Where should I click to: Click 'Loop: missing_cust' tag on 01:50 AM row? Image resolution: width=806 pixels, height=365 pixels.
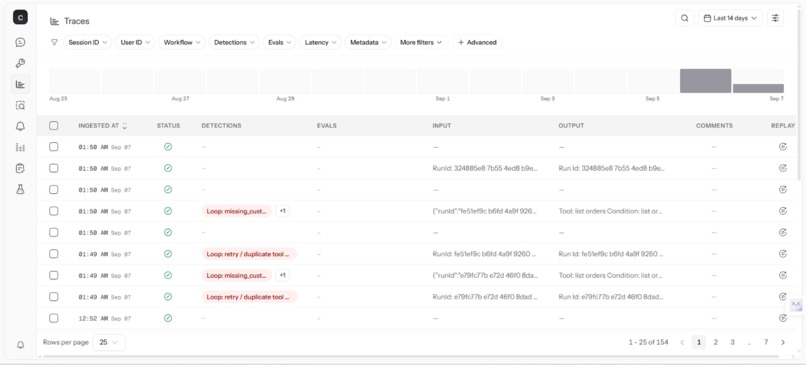[236, 211]
